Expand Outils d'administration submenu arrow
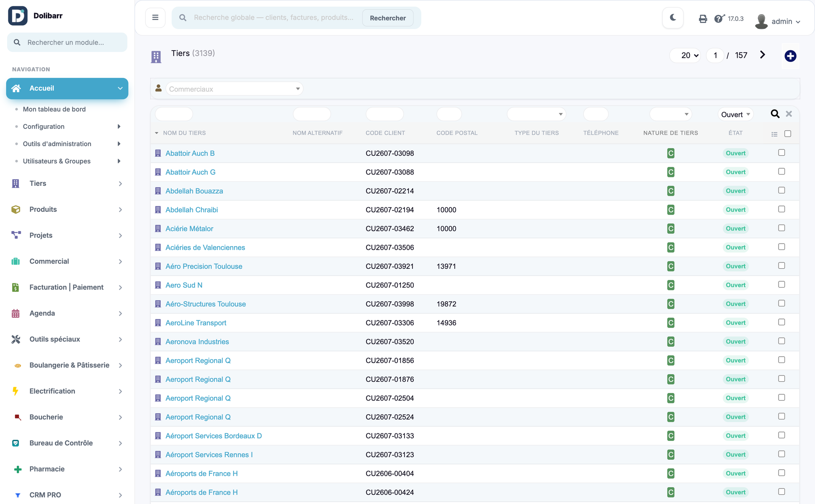This screenshot has height=504, width=815. point(119,144)
